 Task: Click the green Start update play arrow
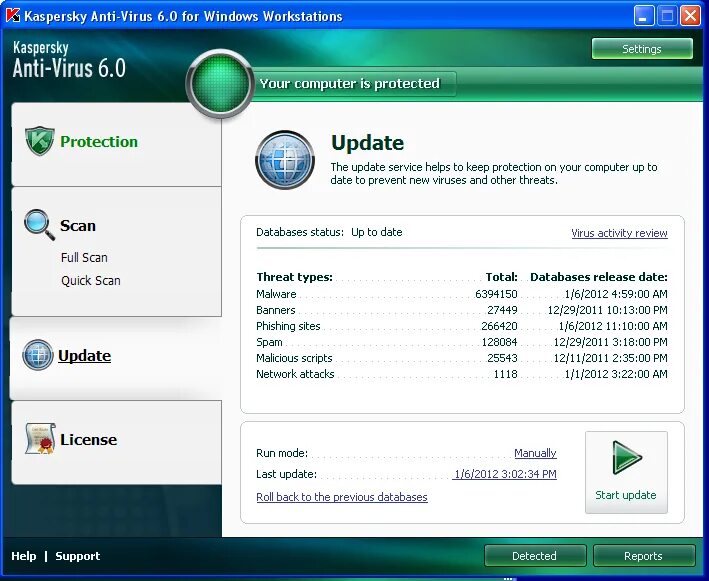(x=627, y=458)
